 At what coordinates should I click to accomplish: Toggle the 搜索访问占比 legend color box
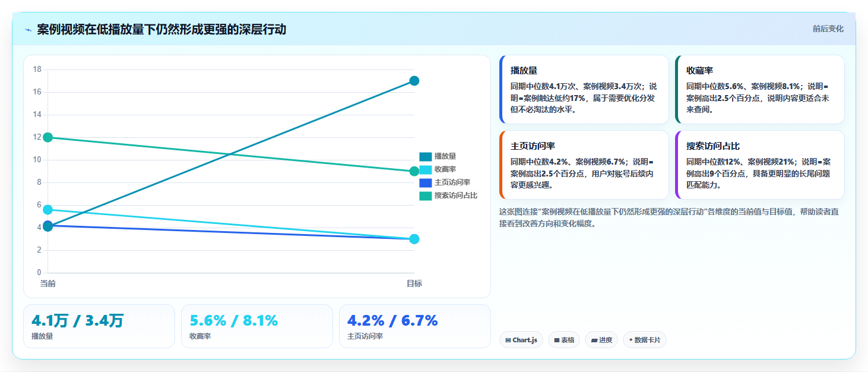(x=425, y=196)
